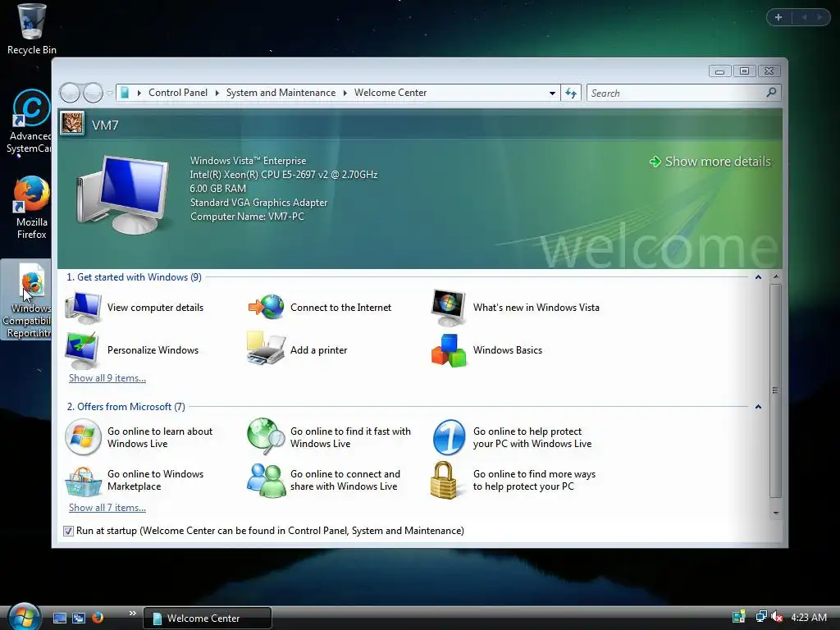Click the 4:23 AM clock
Viewport: 840px width, 630px height.
pyautogui.click(x=808, y=617)
